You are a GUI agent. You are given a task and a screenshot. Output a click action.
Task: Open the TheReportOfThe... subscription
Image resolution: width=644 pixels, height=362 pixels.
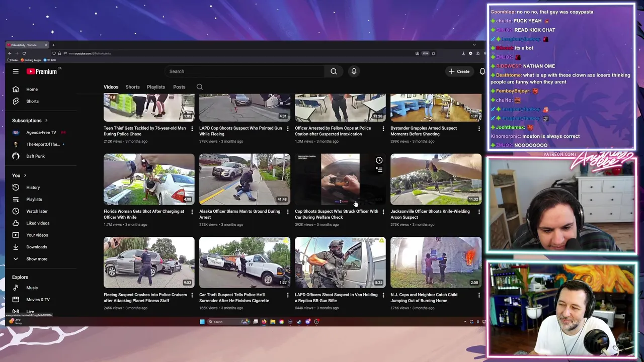(x=43, y=144)
